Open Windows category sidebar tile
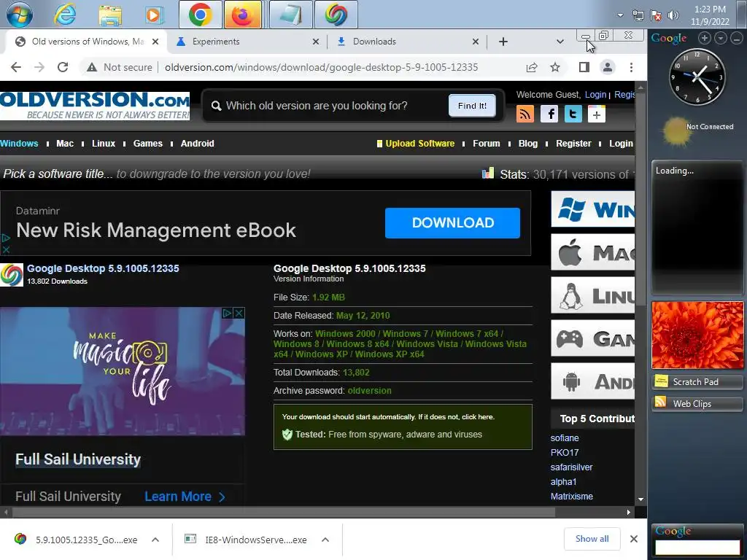 593,209
